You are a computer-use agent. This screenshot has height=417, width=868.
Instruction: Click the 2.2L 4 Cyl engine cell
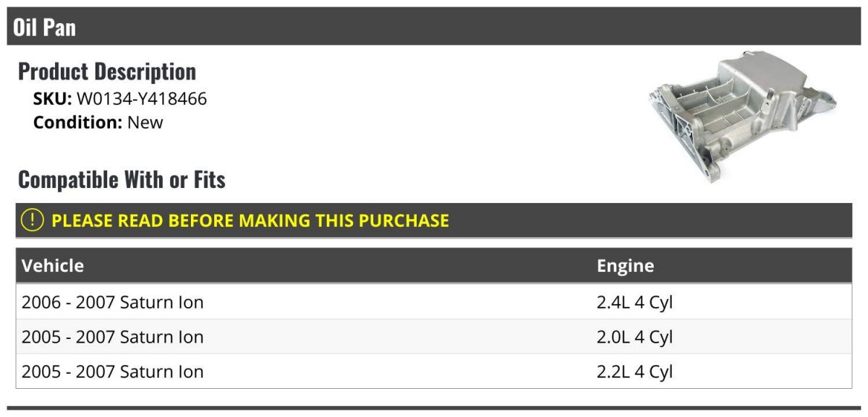634,371
